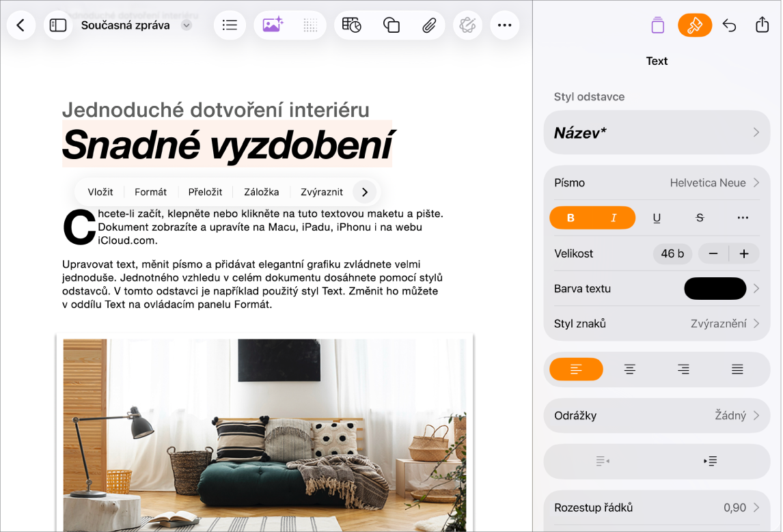The width and height of the screenshot is (783, 532).
Task: Insert a table or chart icon
Action: click(352, 25)
